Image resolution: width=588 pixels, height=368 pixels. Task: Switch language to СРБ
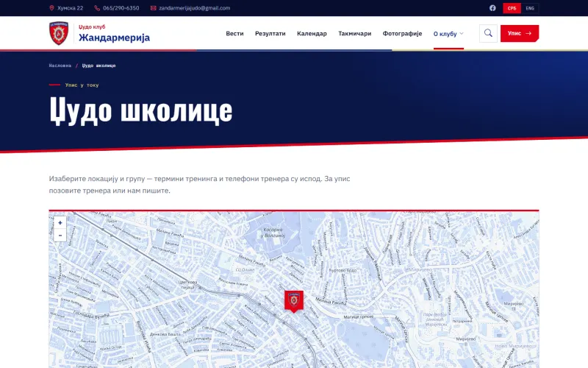512,8
